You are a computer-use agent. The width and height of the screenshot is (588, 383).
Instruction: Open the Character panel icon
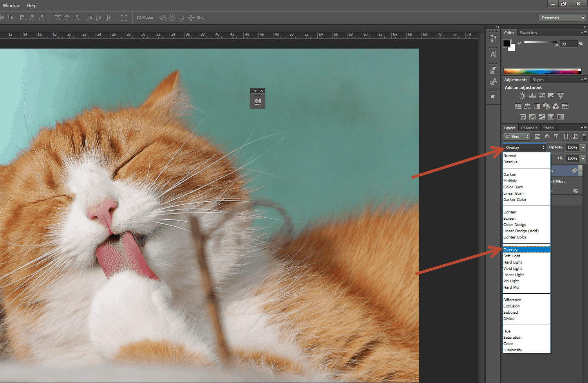493,54
